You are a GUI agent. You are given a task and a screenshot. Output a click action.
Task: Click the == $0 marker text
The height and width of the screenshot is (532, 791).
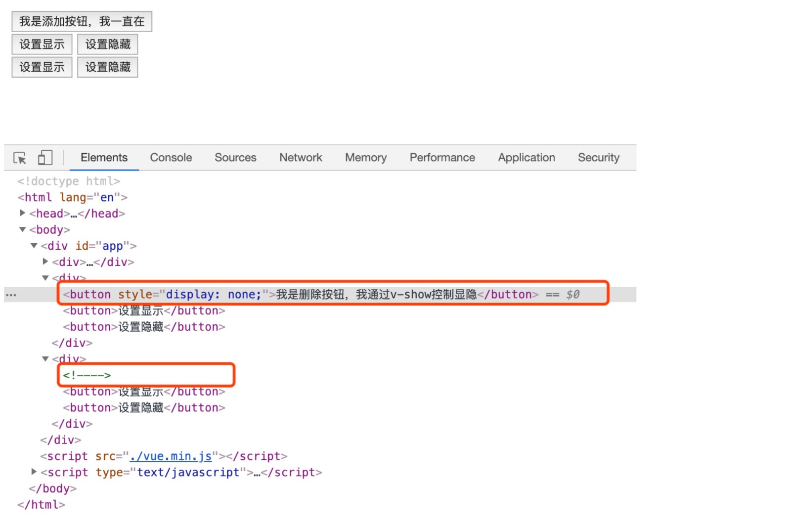[563, 295]
